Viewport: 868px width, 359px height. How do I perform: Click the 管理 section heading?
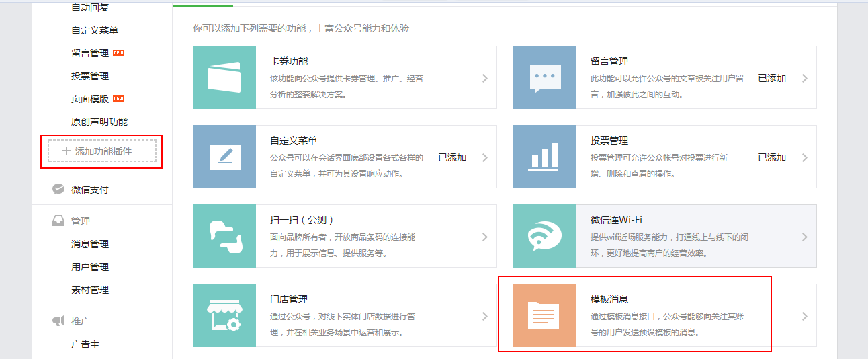[x=81, y=221]
